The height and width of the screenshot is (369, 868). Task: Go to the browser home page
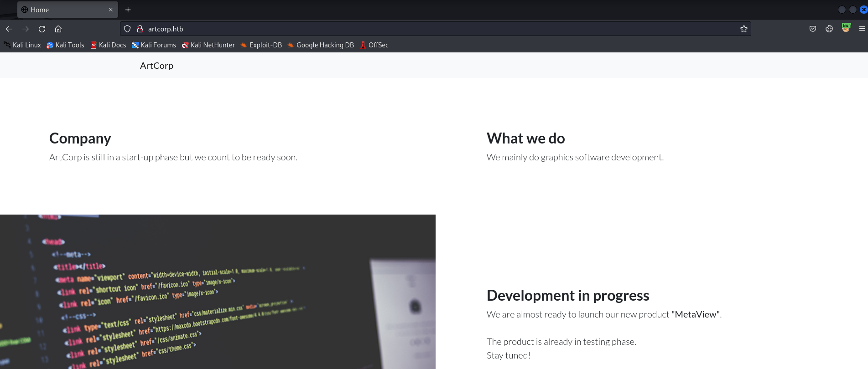[58, 29]
